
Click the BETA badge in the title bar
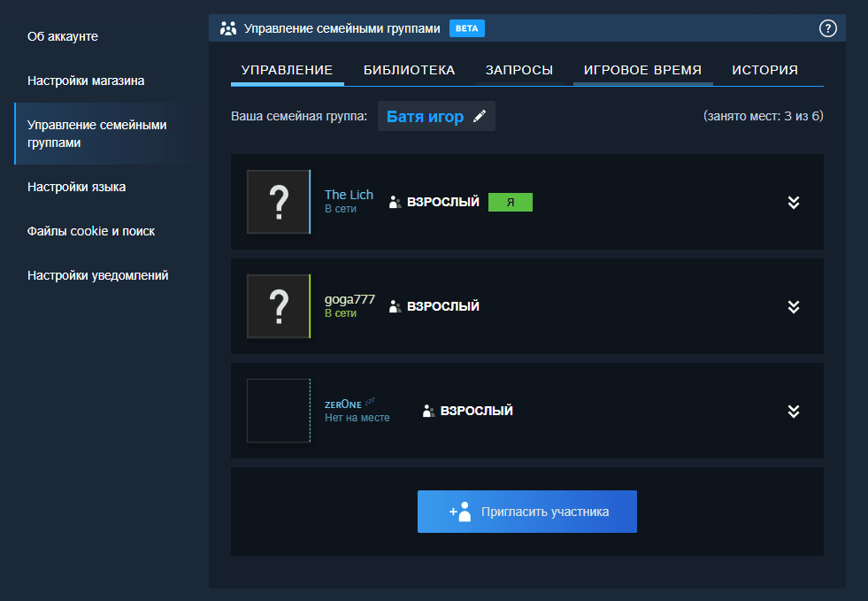tap(466, 27)
